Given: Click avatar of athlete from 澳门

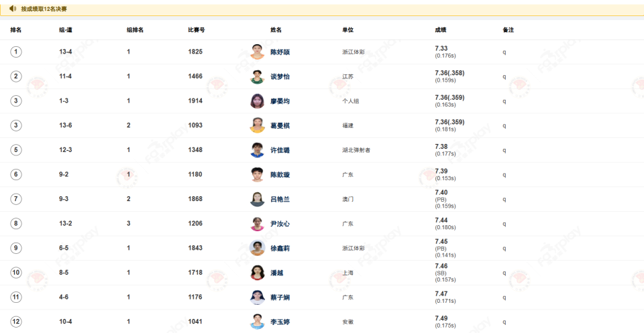Looking at the screenshot, I should pos(257,199).
